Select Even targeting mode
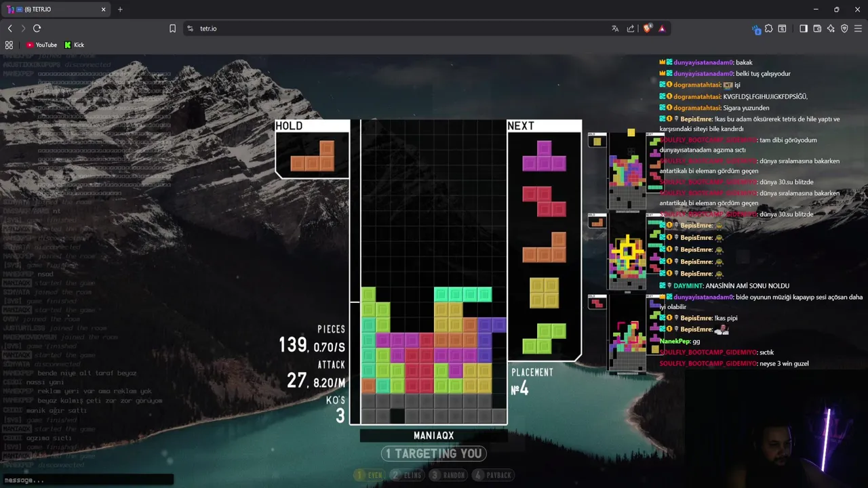Screen dimensions: 868x488 pyautogui.click(x=369, y=475)
